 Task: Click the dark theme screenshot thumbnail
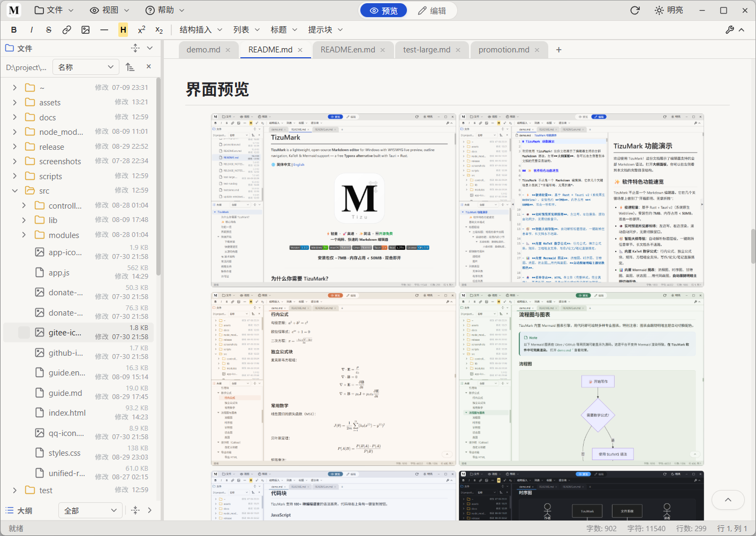coord(581,495)
